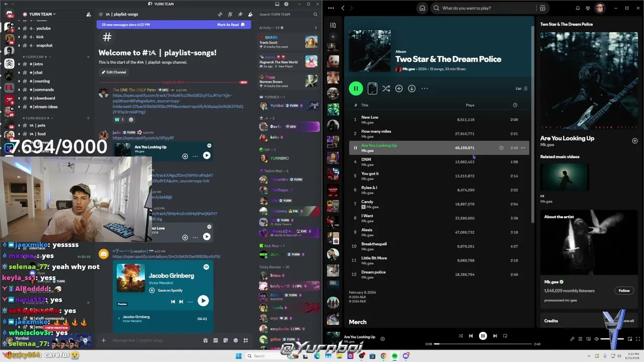
Task: Open the List view options dropdown
Action: click(x=521, y=88)
